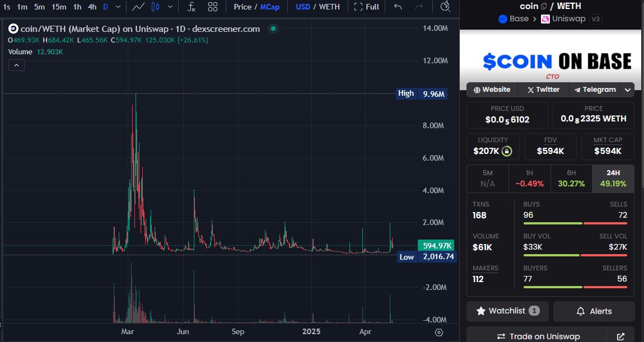Viewport: 644px width, 342px height.
Task: Click the PRICE USD value box
Action: (x=507, y=115)
